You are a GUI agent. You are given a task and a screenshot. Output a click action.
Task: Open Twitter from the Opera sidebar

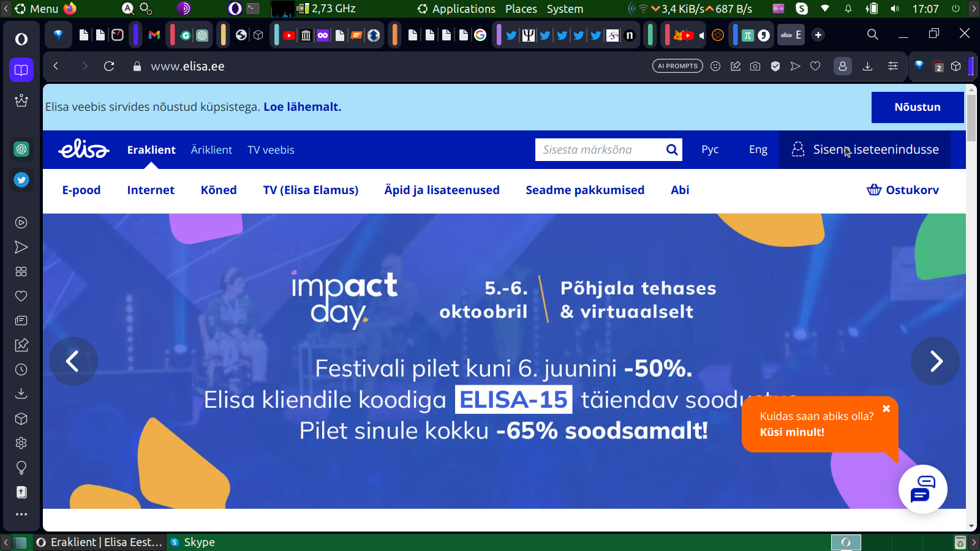click(21, 179)
